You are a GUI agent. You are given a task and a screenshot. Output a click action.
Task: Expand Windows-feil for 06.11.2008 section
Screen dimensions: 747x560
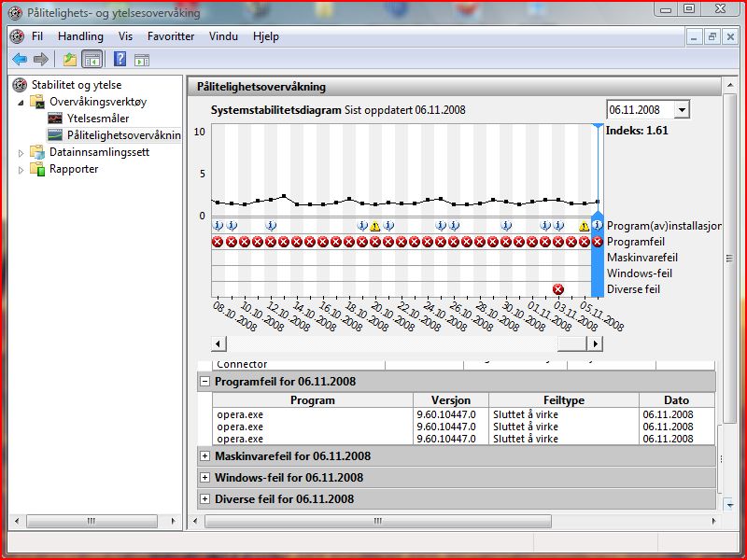point(204,477)
